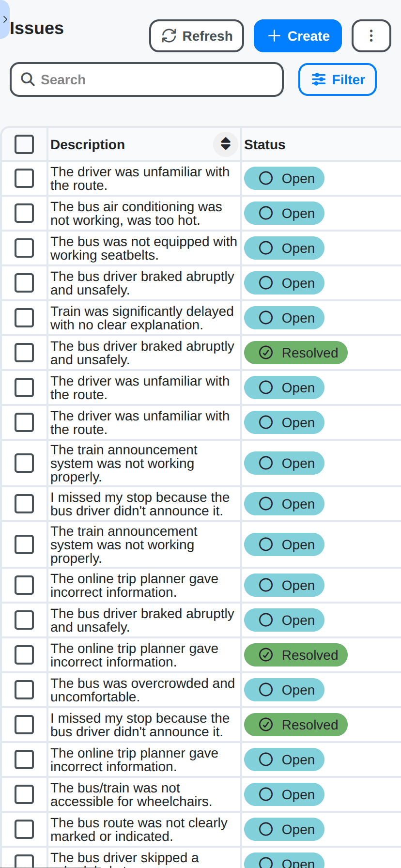Click inside the Search input field
The width and height of the screenshot is (401, 868).
[145, 79]
